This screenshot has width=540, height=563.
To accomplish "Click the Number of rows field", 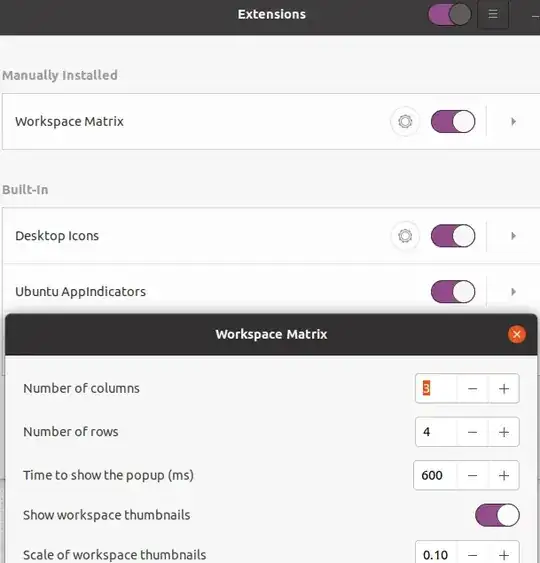I will coord(436,432).
